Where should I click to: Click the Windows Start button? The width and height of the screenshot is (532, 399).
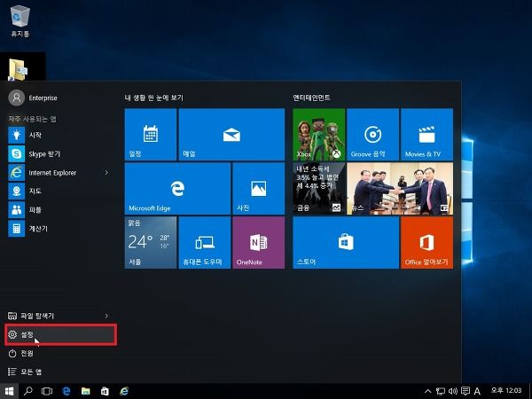coord(9,391)
